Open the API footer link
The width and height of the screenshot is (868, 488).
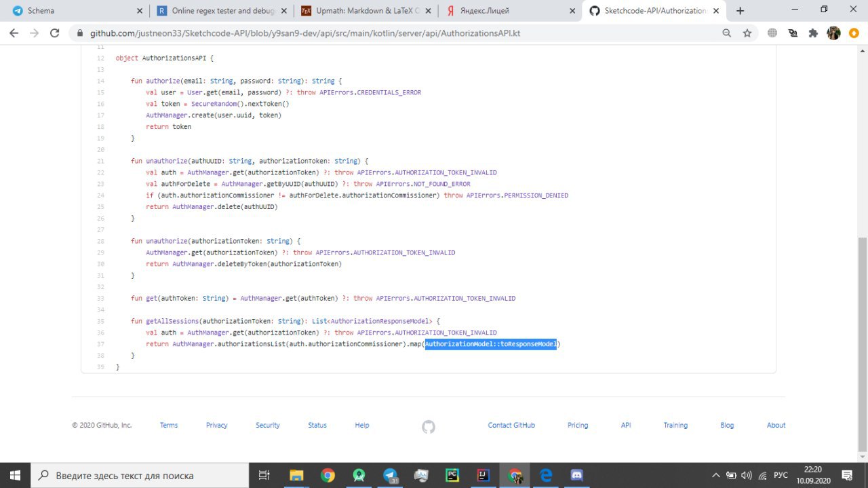[x=626, y=425]
